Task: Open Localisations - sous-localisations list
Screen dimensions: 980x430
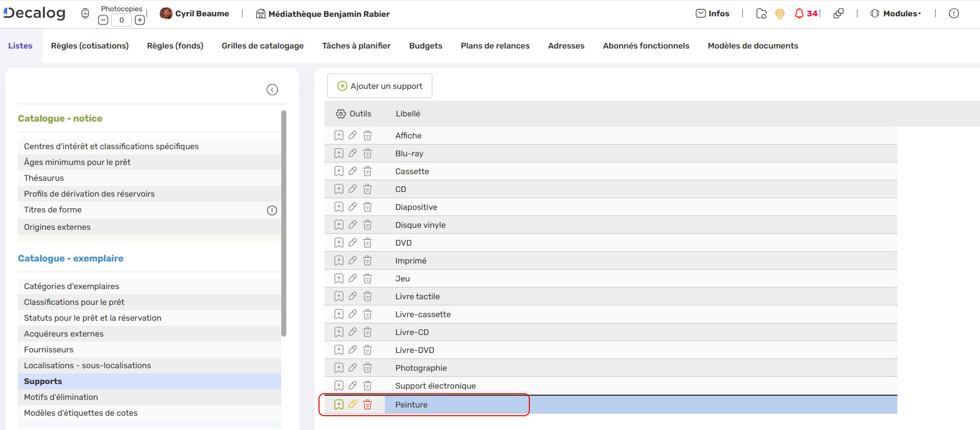Action: [150, 365]
